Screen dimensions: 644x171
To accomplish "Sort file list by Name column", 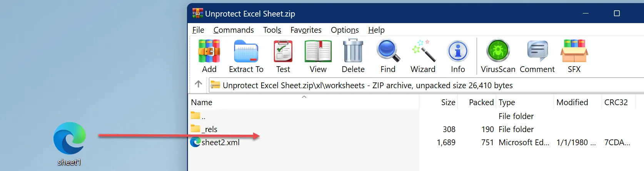I will pyautogui.click(x=202, y=102).
